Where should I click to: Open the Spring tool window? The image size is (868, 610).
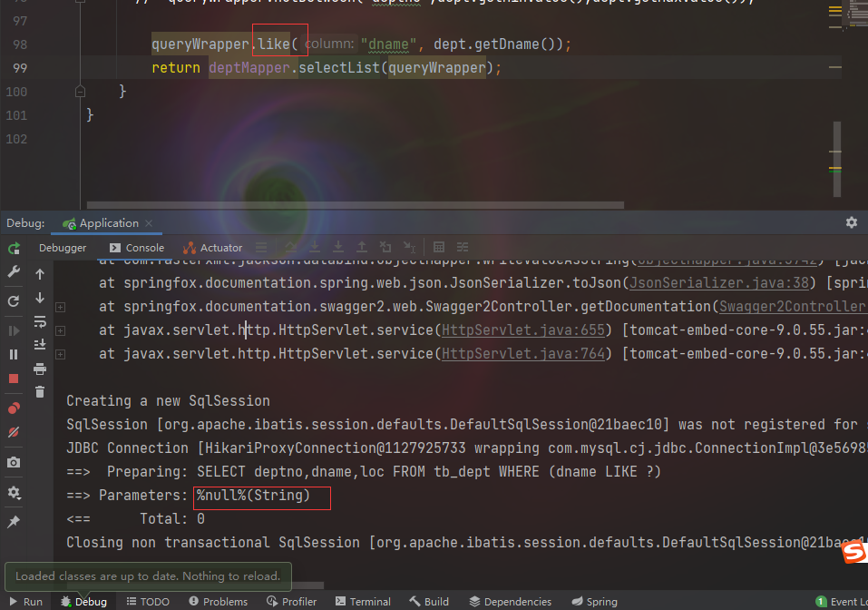pyautogui.click(x=594, y=602)
